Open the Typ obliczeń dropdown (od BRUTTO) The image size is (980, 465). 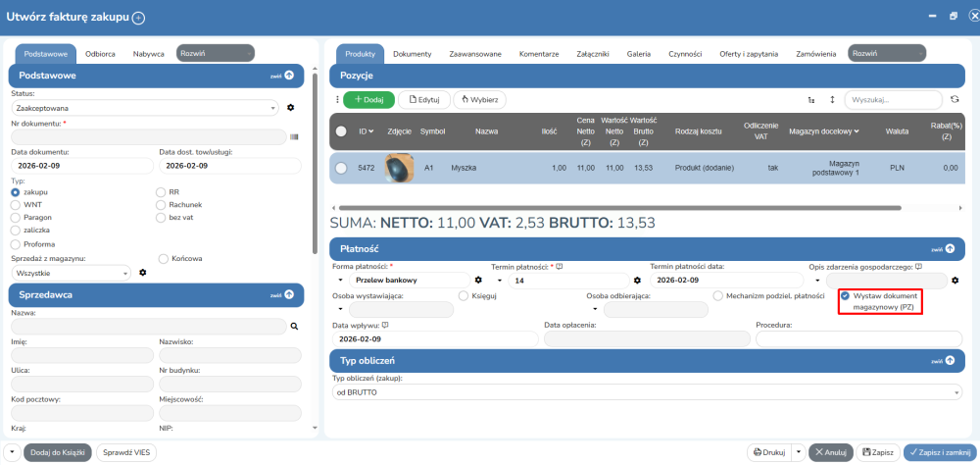pyautogui.click(x=646, y=392)
